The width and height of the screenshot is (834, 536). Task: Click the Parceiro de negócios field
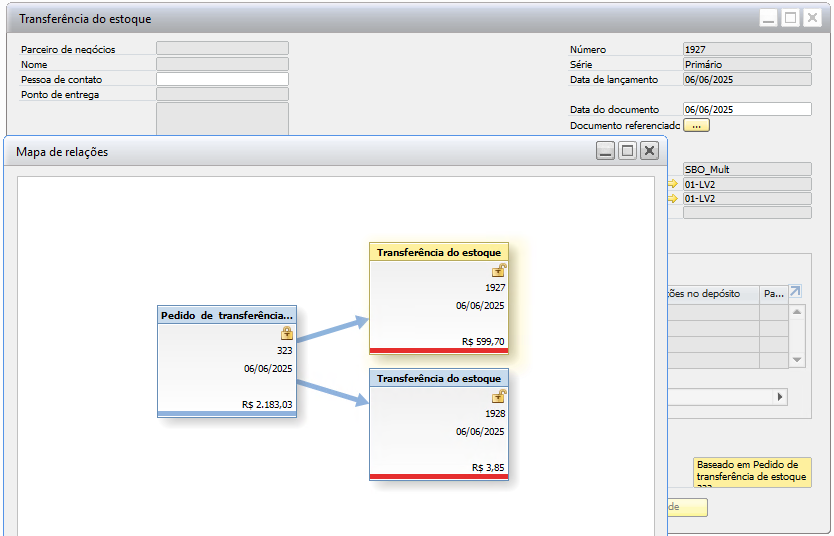coord(222,48)
